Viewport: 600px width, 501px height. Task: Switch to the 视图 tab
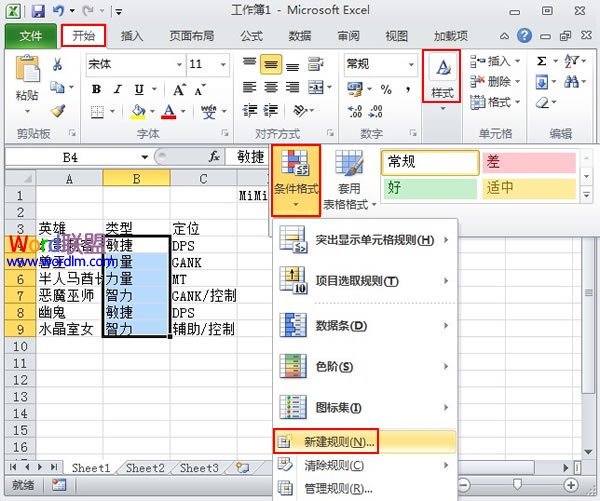pos(396,36)
